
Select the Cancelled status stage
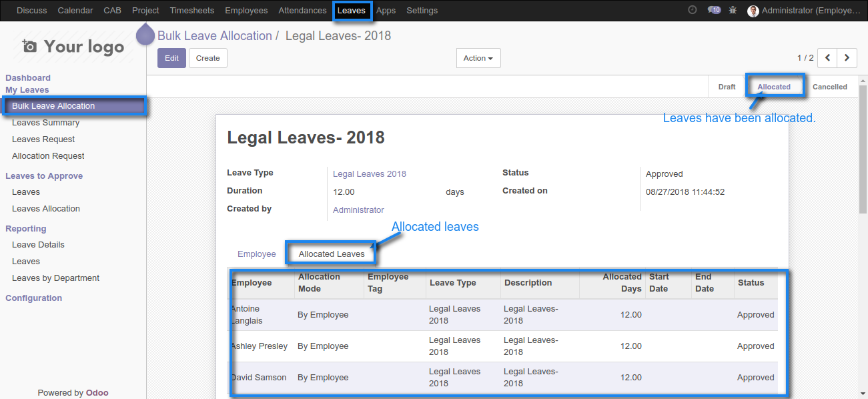[829, 87]
